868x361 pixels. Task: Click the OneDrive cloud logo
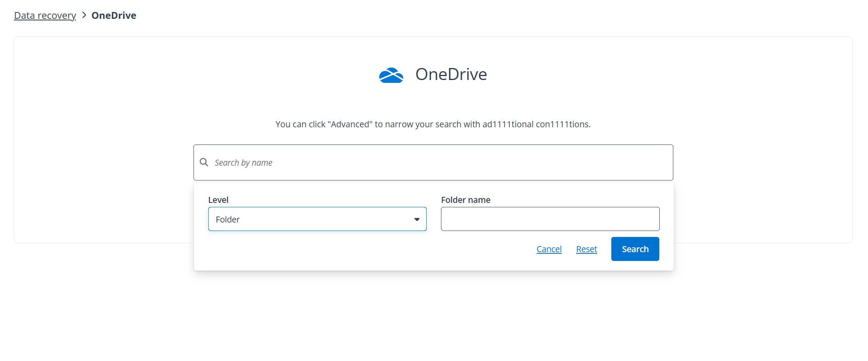tap(391, 75)
